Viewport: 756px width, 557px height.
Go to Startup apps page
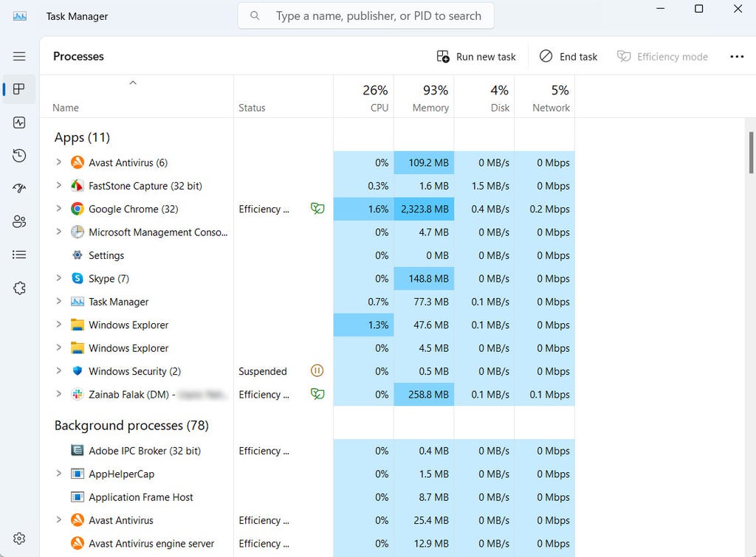coord(20,189)
